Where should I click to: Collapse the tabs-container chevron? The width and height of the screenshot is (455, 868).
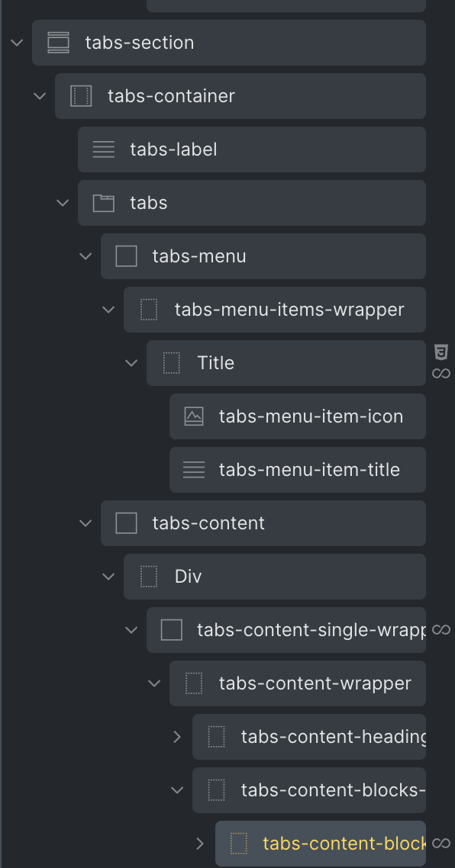[x=40, y=96]
